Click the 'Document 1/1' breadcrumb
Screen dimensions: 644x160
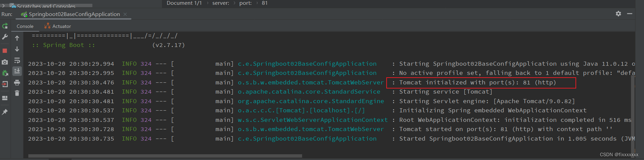coord(184,3)
